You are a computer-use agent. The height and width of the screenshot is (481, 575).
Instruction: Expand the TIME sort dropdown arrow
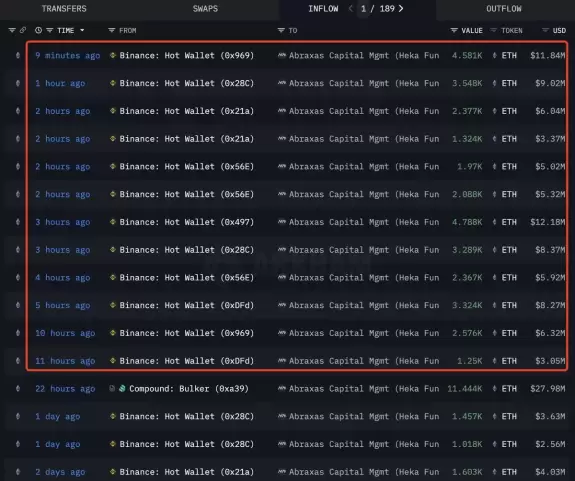click(82, 30)
